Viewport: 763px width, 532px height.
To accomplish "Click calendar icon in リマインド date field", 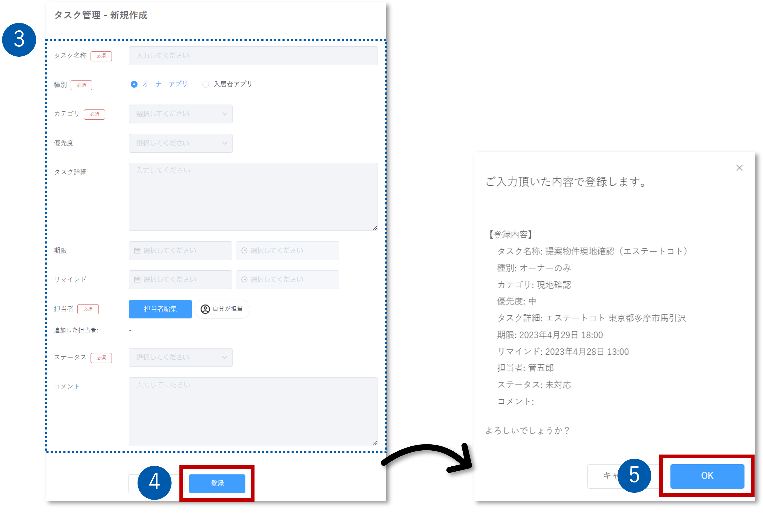I will [x=137, y=280].
